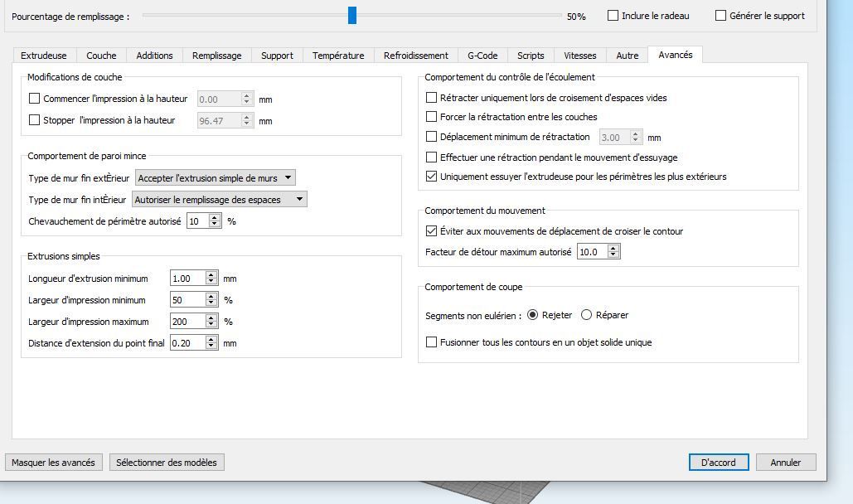Decrease the Distance d'extension du point final
The width and height of the screenshot is (853, 504).
coord(211,346)
